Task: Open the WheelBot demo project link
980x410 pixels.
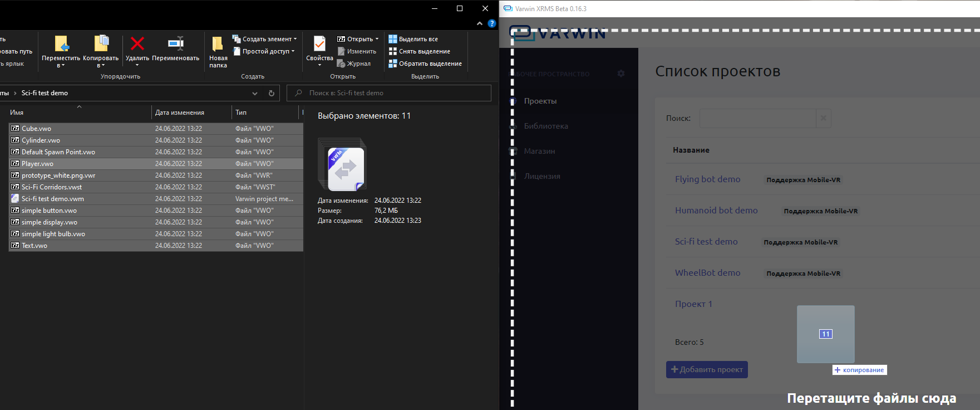Action: coord(707,273)
